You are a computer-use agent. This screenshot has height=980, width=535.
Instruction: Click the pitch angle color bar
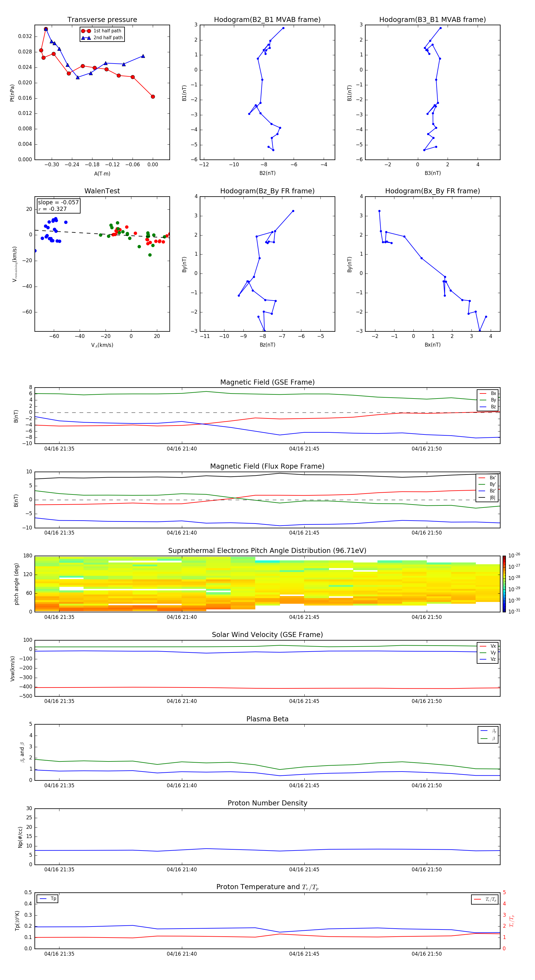click(x=504, y=584)
